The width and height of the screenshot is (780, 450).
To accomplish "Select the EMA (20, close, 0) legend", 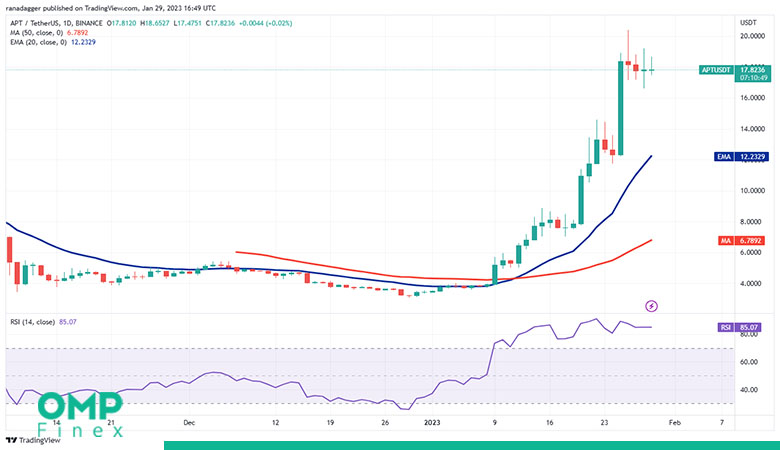I will [53, 42].
